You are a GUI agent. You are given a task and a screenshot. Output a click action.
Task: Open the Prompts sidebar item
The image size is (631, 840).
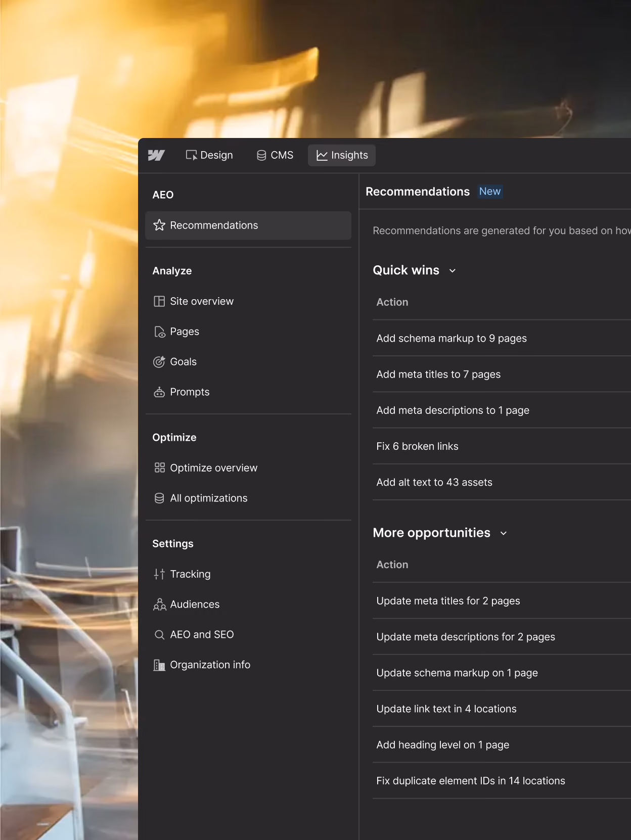[248, 392]
